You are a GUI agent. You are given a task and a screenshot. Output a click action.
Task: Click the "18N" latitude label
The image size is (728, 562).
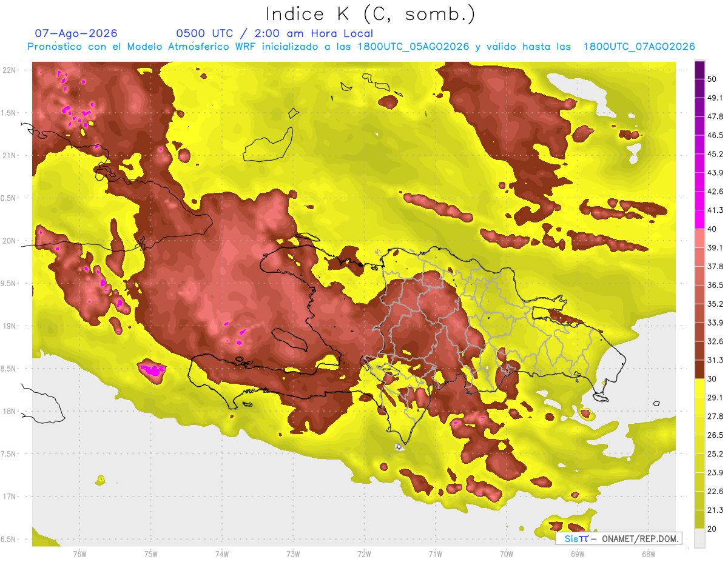8,412
